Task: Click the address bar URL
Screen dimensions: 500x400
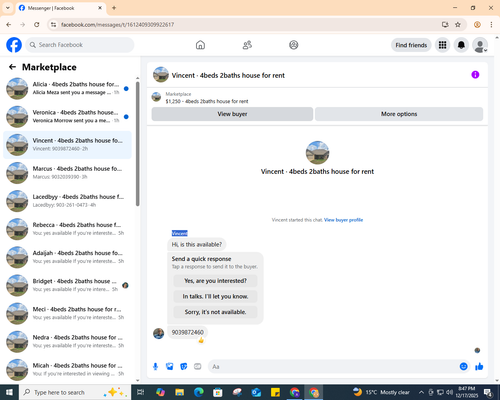Action: (117, 25)
